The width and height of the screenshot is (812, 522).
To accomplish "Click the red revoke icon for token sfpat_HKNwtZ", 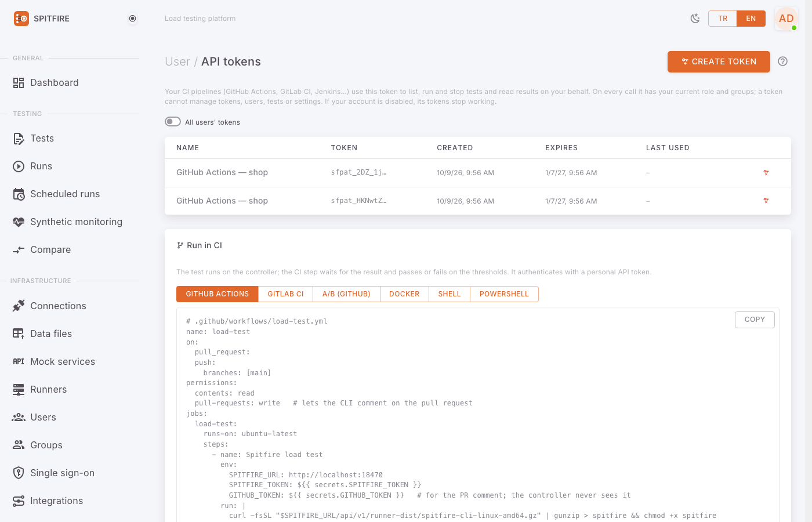I will [766, 201].
